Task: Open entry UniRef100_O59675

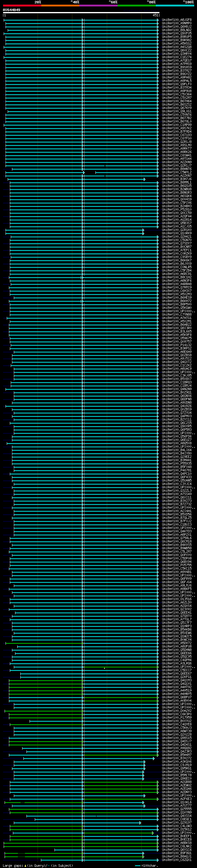Action: (x=176, y=338)
